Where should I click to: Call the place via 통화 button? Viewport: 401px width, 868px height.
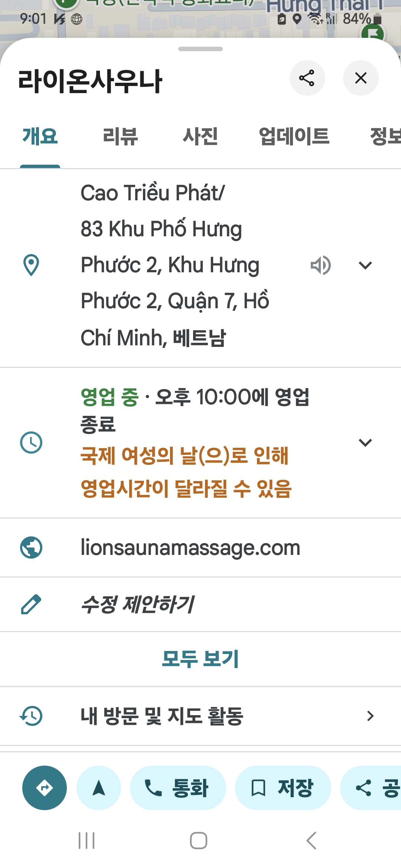click(x=178, y=788)
